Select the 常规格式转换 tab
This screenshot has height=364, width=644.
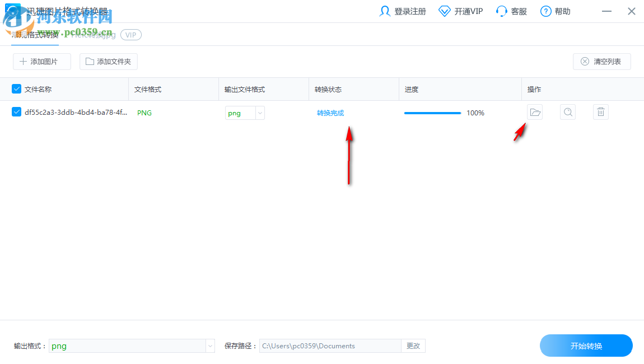pos(34,35)
